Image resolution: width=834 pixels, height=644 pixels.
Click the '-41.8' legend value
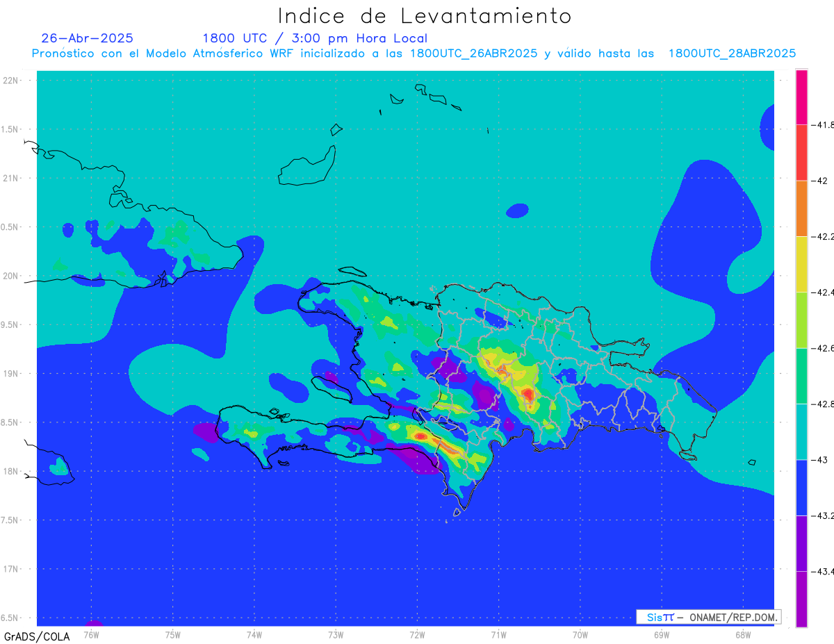click(x=822, y=125)
